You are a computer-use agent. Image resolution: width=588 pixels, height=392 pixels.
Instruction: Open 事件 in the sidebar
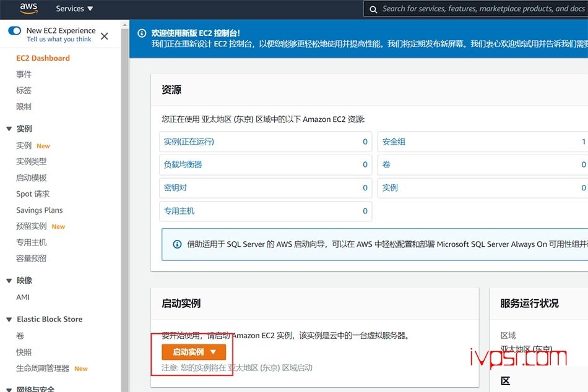24,74
